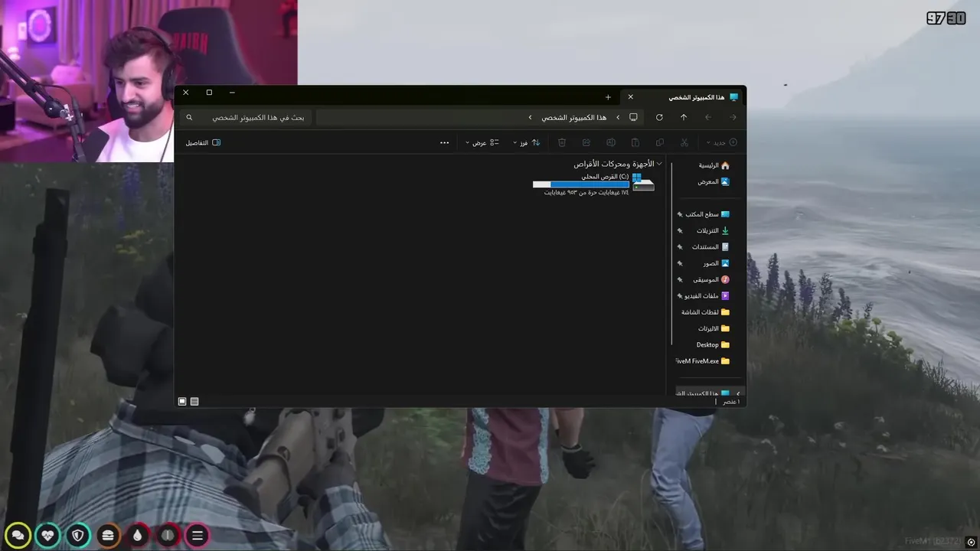Click the HUD icon after water drop
Screen dimensions: 980x551
[168, 536]
